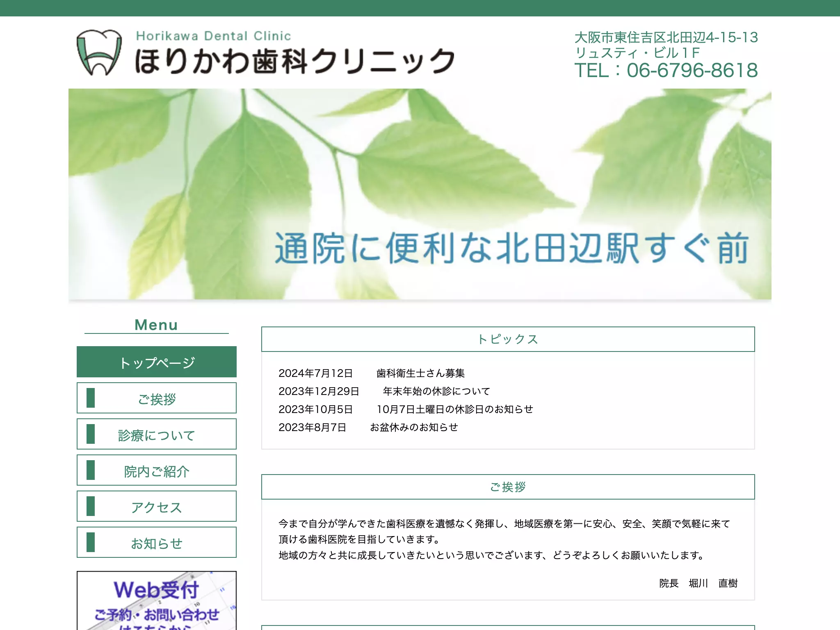Click the Web受付 reservation banner
This screenshot has height=630, width=840.
pyautogui.click(x=157, y=600)
